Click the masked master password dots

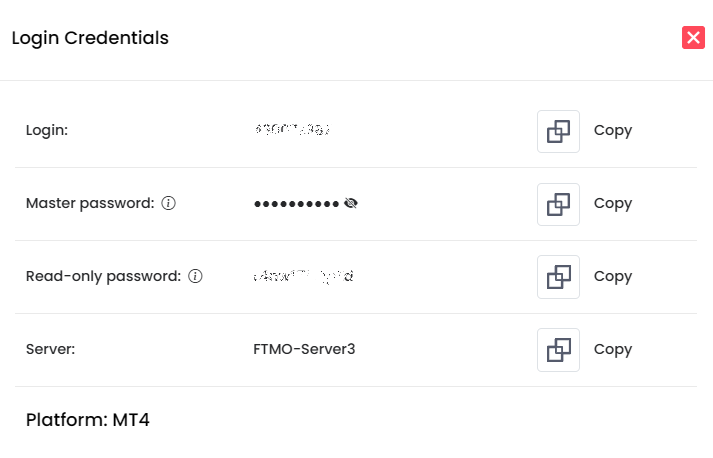[296, 203]
